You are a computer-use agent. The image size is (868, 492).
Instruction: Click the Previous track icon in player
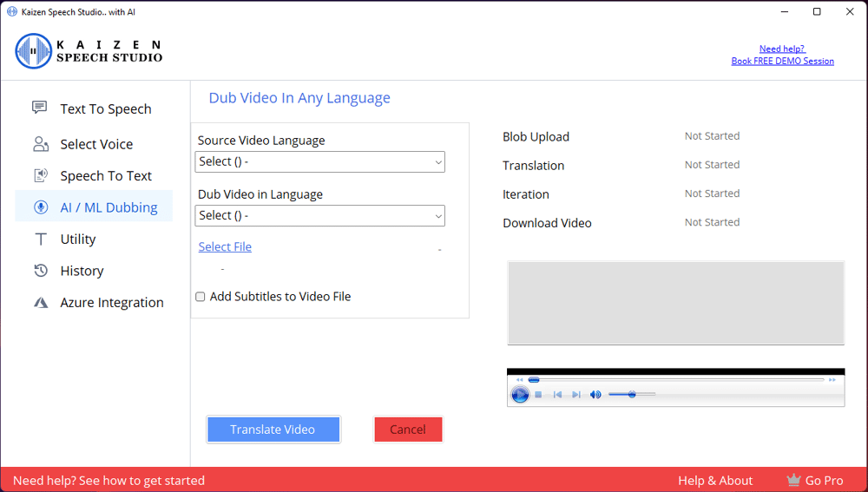(557, 395)
